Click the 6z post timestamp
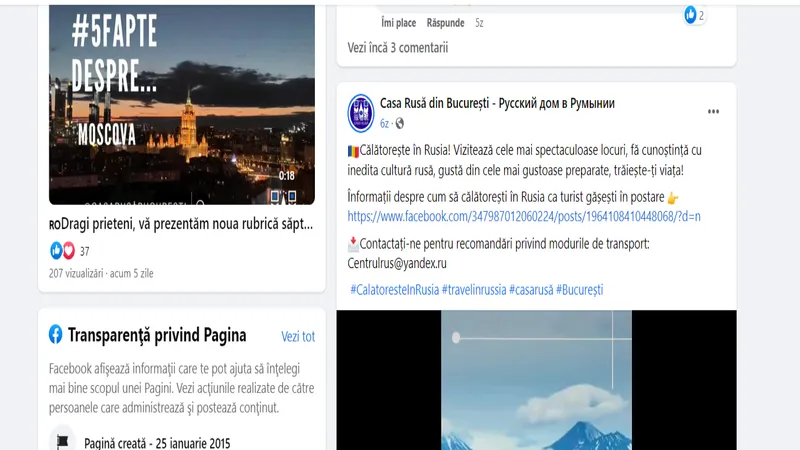800x450 pixels. (x=384, y=123)
